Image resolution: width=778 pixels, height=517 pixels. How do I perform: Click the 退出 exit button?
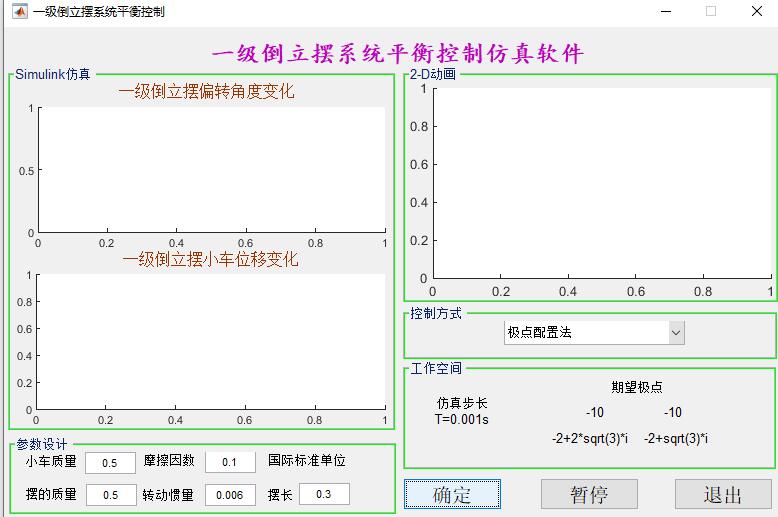pos(723,494)
